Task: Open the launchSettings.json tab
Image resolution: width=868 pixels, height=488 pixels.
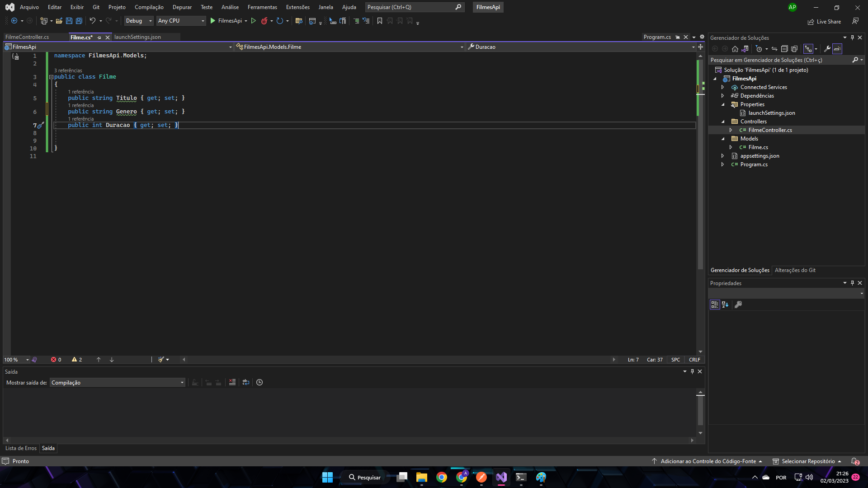Action: pyautogui.click(x=137, y=37)
